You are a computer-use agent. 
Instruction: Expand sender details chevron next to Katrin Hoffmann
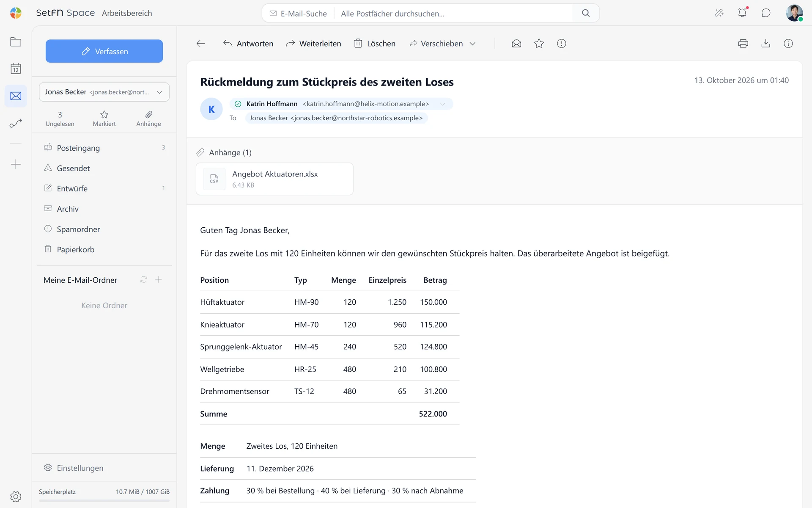443,104
